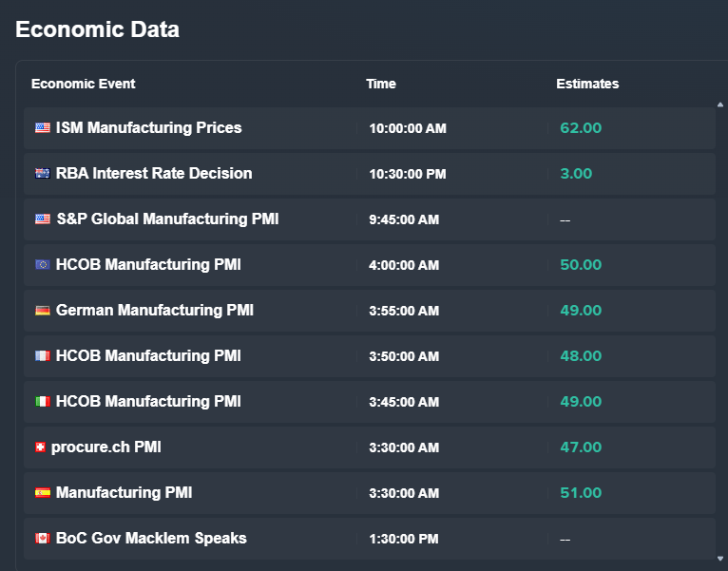
Task: Click the Canadian flag beside BoC Gov Macklem Speaks
Action: 43,538
